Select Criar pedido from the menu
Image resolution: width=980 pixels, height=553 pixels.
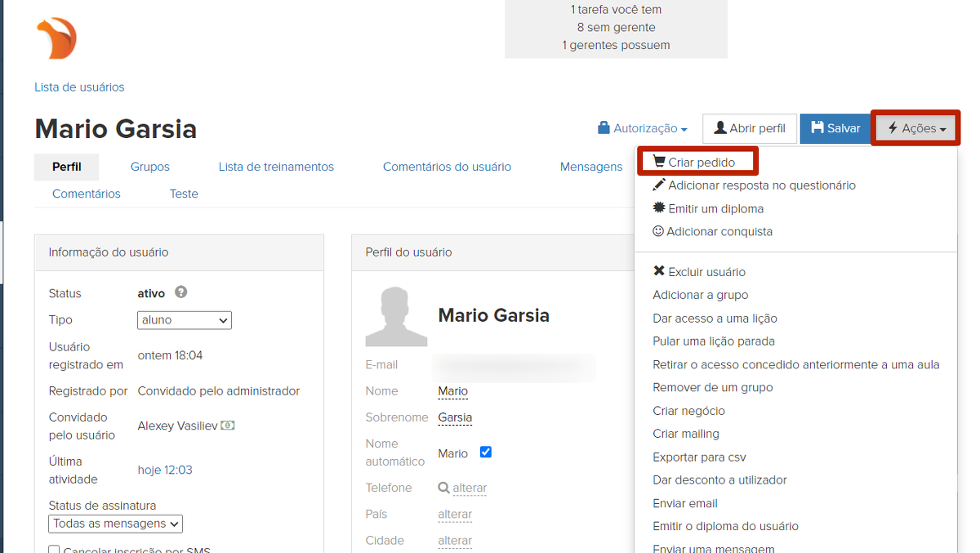coord(701,163)
